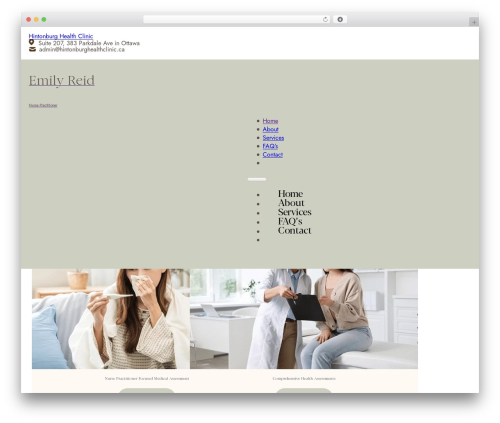Click the map pin location icon

31,42
